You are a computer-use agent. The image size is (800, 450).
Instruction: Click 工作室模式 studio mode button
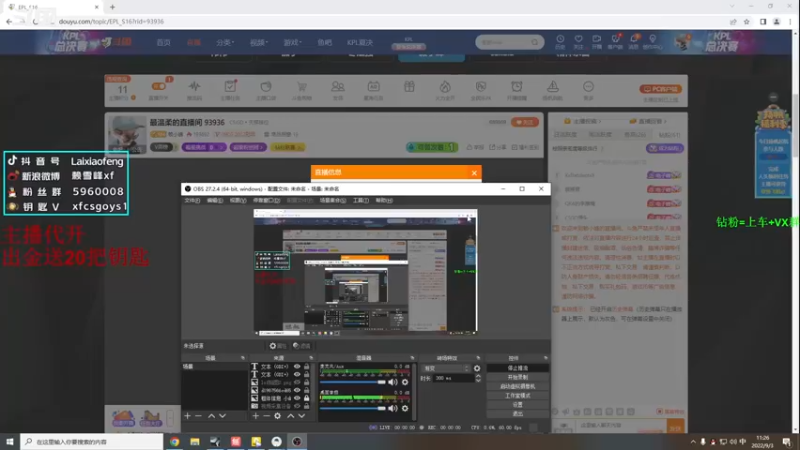click(518, 395)
